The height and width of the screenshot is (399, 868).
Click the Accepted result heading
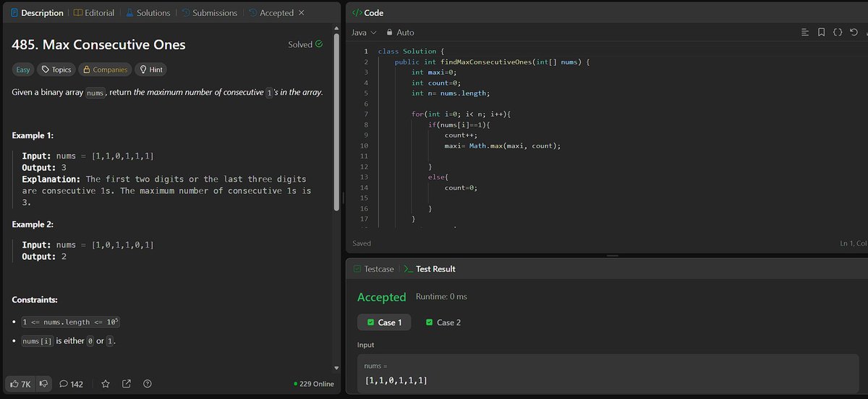click(x=382, y=298)
